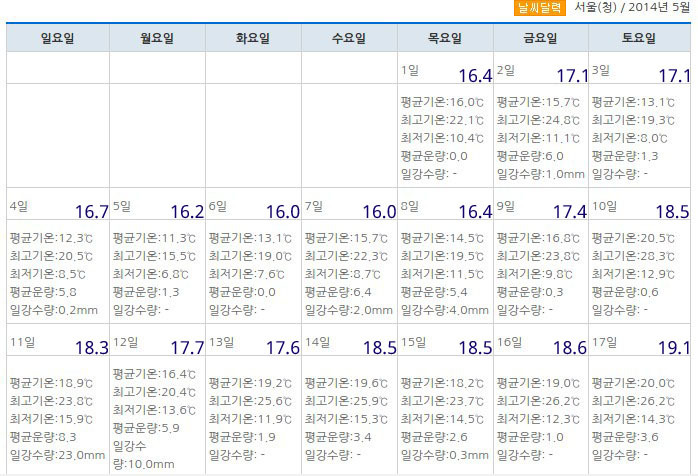Image resolution: width=698 pixels, height=476 pixels.
Task: Click 최저기온:14.5℃ on 15일
Action: click(442, 419)
